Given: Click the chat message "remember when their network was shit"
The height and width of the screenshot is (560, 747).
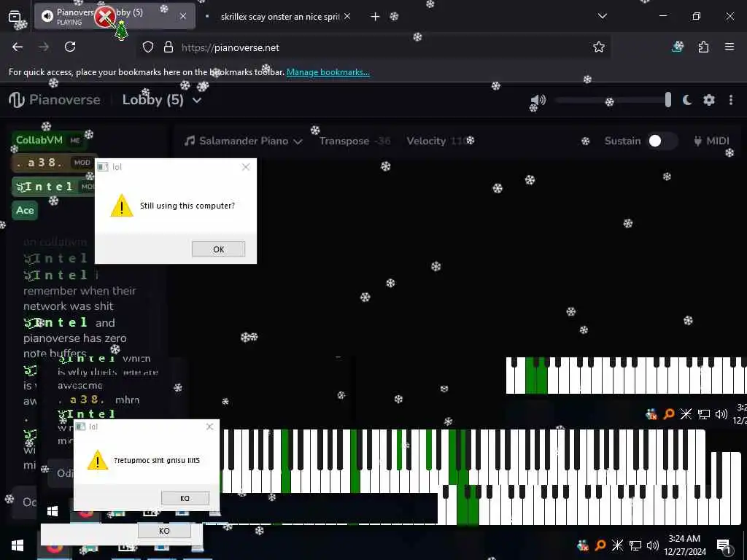Looking at the screenshot, I should [80, 298].
